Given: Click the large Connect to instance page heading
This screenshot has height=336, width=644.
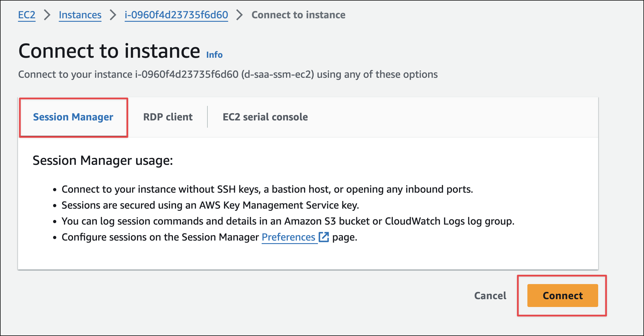Looking at the screenshot, I should 109,51.
